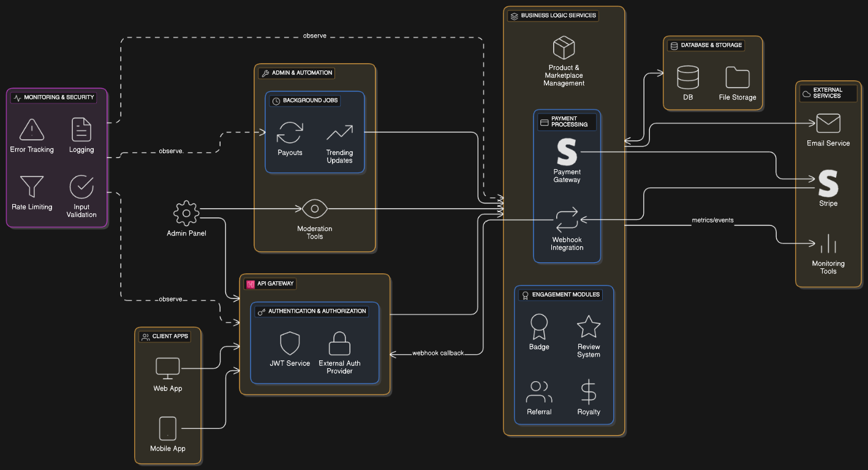Click the Monitoring & Security group header
The width and height of the screenshot is (868, 470).
pyautogui.click(x=54, y=97)
